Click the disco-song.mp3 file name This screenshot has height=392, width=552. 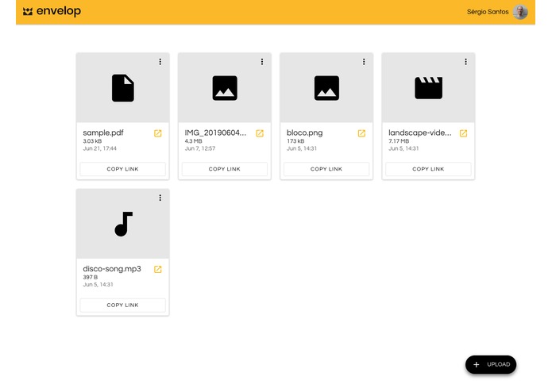[112, 269]
